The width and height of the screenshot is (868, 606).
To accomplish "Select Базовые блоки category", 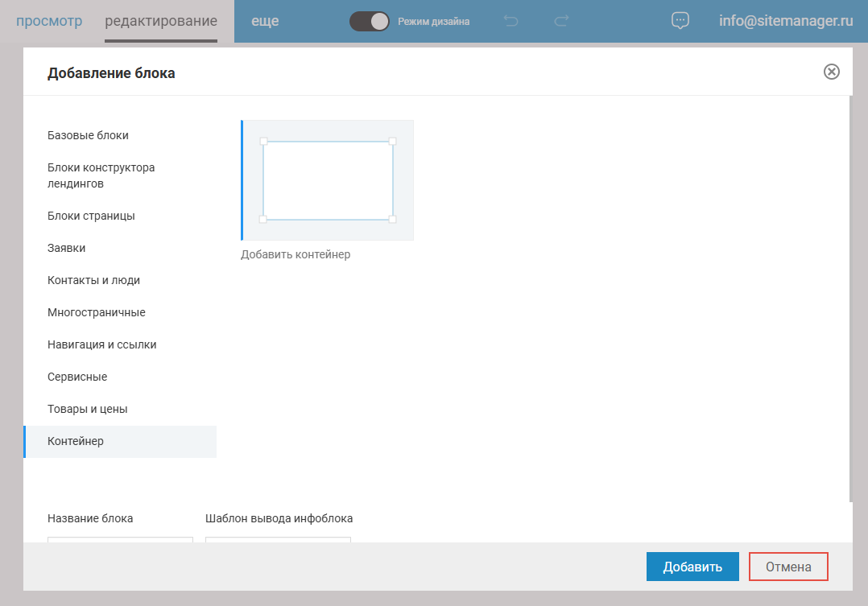I will pos(88,135).
